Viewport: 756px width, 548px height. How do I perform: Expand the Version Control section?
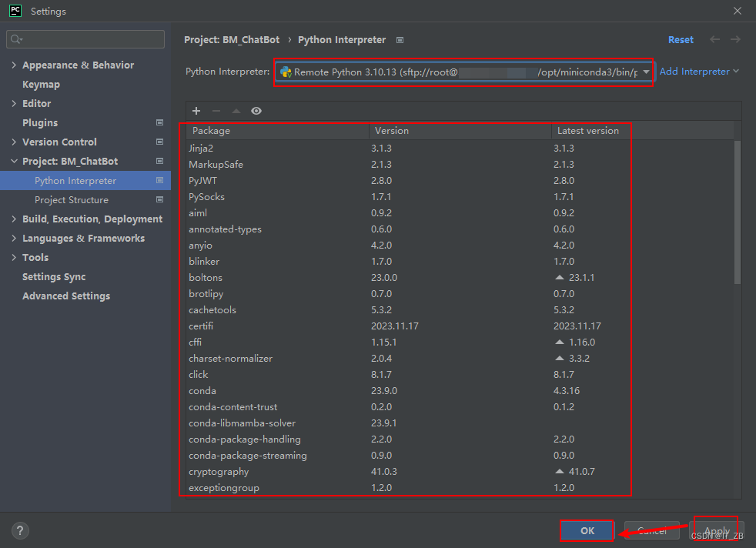point(14,142)
